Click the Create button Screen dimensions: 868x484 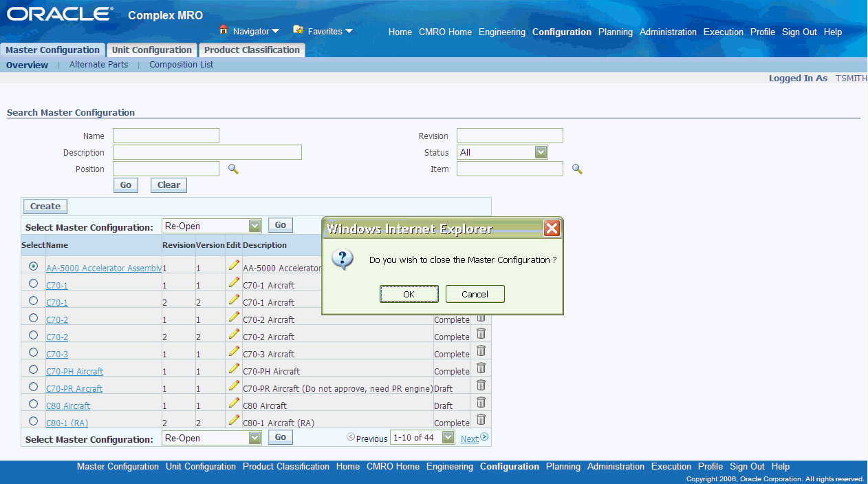pos(45,206)
